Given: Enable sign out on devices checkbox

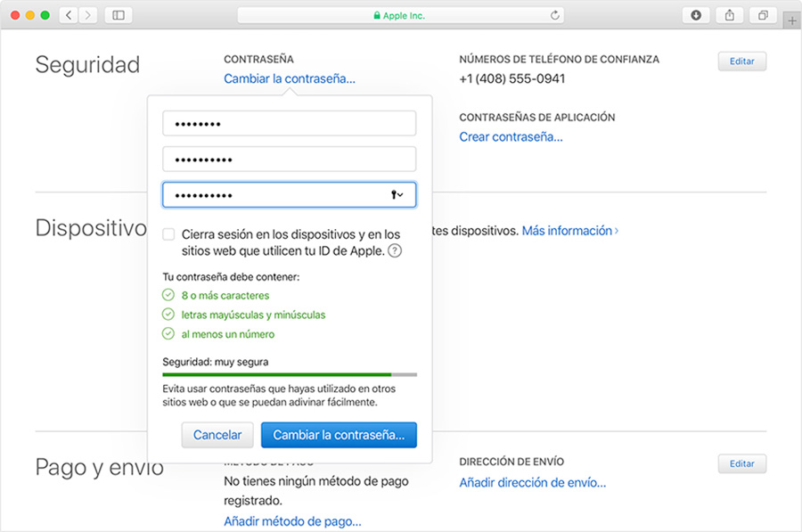Looking at the screenshot, I should point(168,233).
